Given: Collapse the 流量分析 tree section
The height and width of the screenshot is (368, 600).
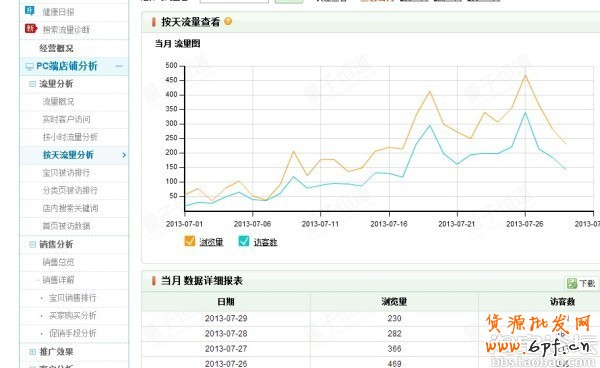Looking at the screenshot, I should pyautogui.click(x=33, y=84).
